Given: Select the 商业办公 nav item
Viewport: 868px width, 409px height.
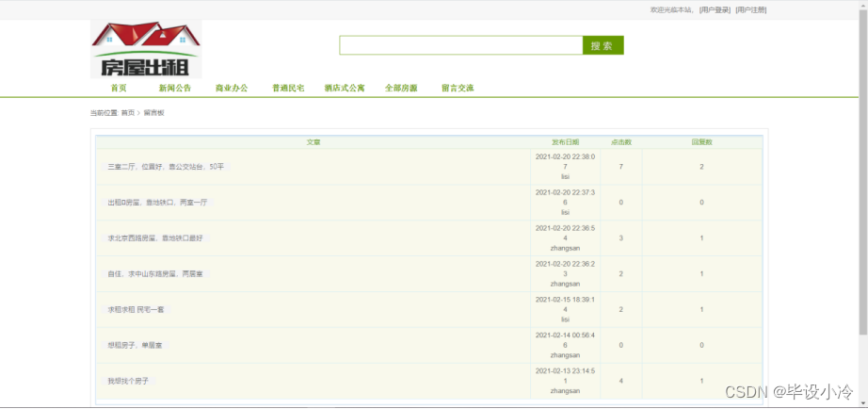Looking at the screenshot, I should tap(232, 89).
